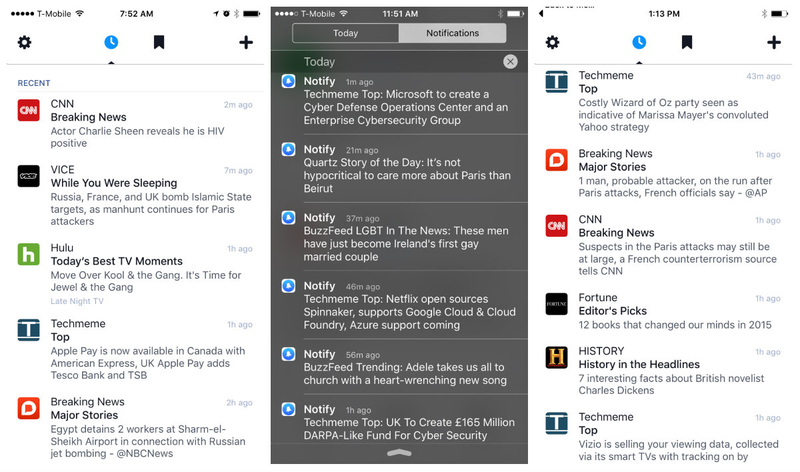
Task: Open Egypt detains 2 workers story
Action: pos(147,441)
